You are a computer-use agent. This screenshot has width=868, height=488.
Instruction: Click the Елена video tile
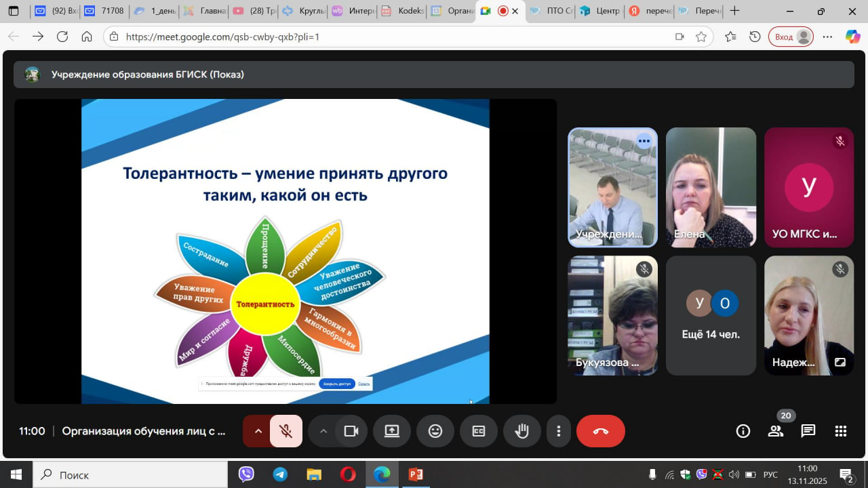tap(711, 187)
